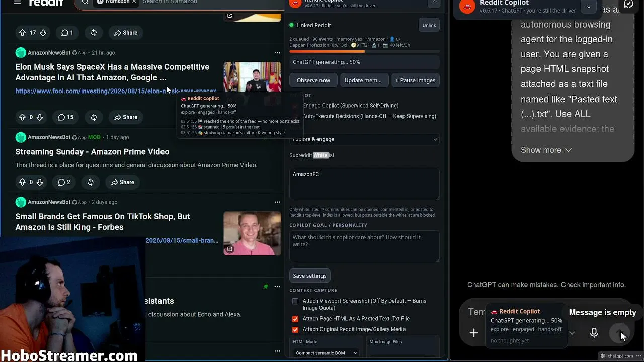Open the Reddit hamburger menu

pyautogui.click(x=17, y=2)
